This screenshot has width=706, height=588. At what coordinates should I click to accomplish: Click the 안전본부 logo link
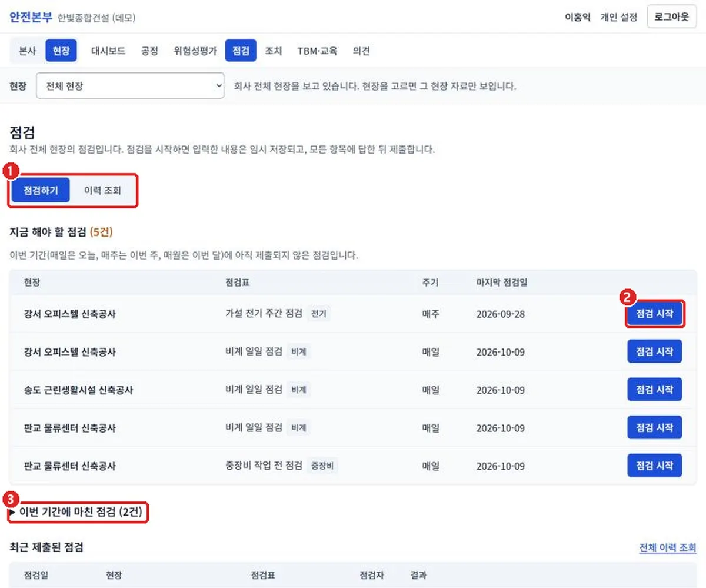tap(31, 17)
